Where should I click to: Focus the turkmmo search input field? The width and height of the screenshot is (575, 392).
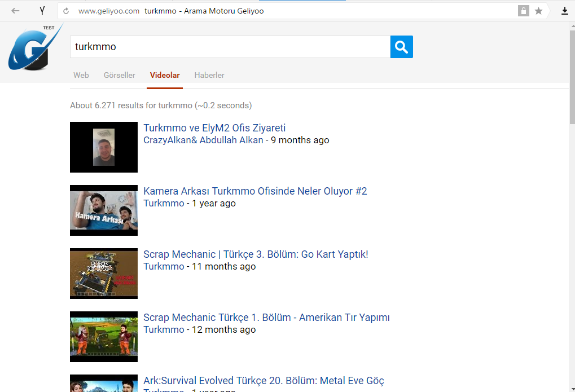click(230, 47)
